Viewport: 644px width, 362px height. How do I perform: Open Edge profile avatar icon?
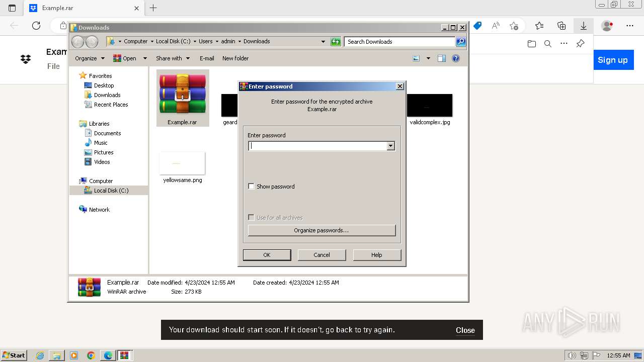click(x=607, y=26)
